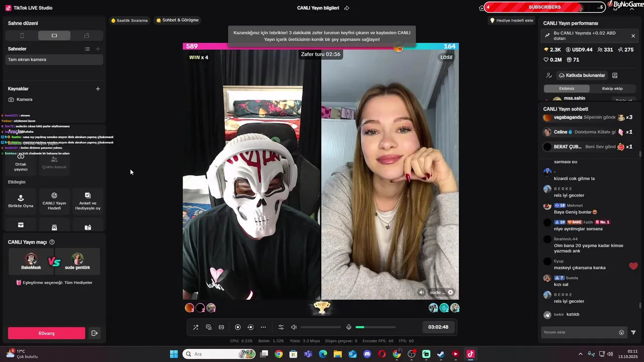Screen dimensions: 644x362
Task: Click the 0.2M likes stat
Action: click(552, 59)
